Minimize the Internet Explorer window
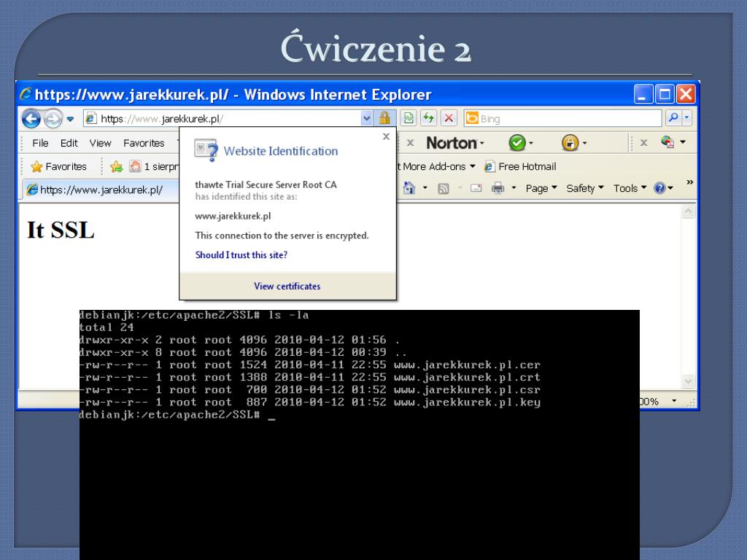The width and height of the screenshot is (747, 560). (643, 94)
